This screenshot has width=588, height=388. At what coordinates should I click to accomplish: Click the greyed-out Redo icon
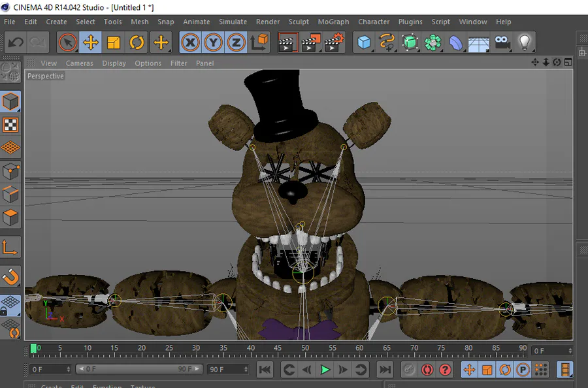point(38,42)
